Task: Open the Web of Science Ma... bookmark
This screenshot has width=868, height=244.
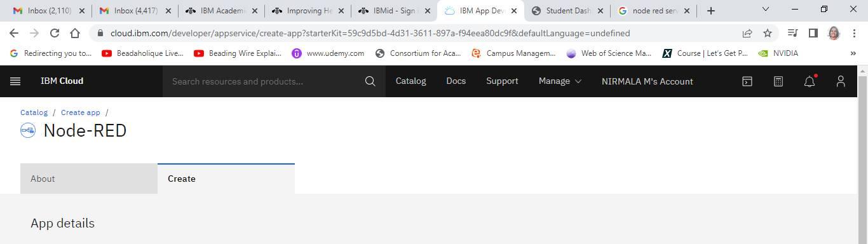Action: (609, 53)
